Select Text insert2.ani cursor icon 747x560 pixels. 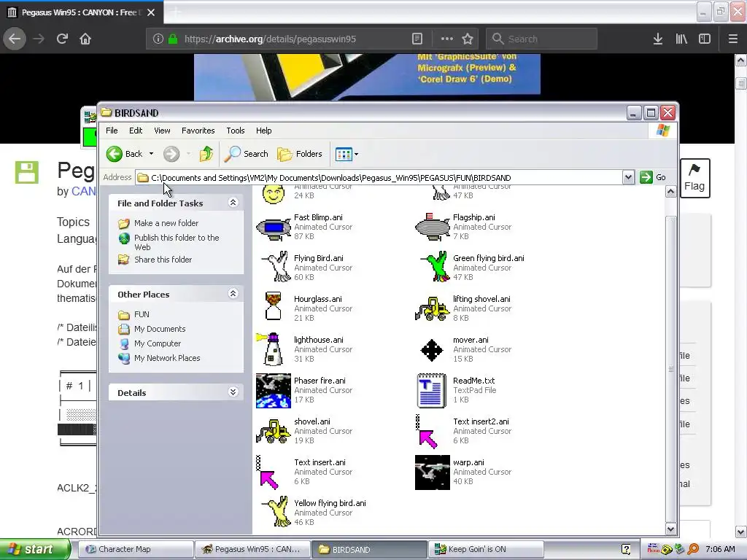[426, 432]
